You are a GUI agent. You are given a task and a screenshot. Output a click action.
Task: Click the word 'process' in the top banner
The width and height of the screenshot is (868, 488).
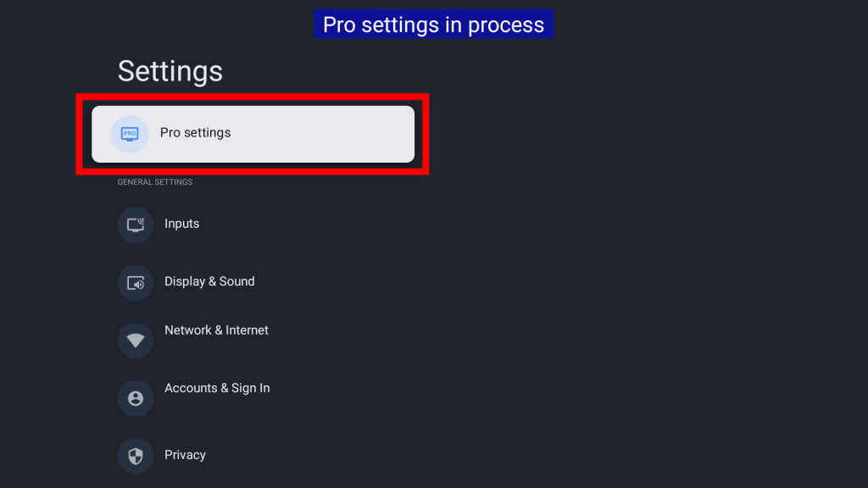point(506,25)
